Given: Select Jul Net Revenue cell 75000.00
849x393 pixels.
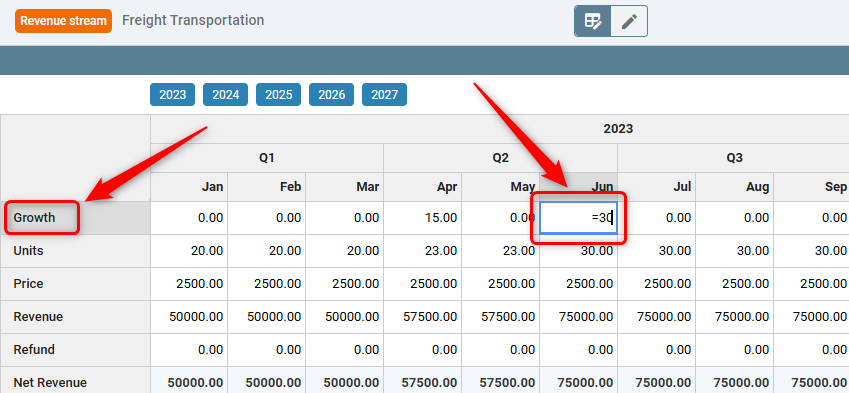Looking at the screenshot, I should tap(657, 381).
